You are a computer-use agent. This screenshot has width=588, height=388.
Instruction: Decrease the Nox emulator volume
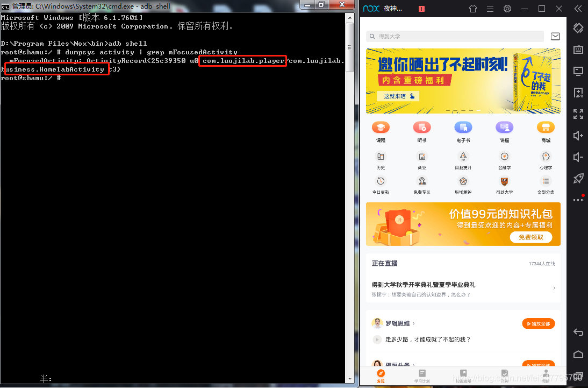[x=578, y=157]
